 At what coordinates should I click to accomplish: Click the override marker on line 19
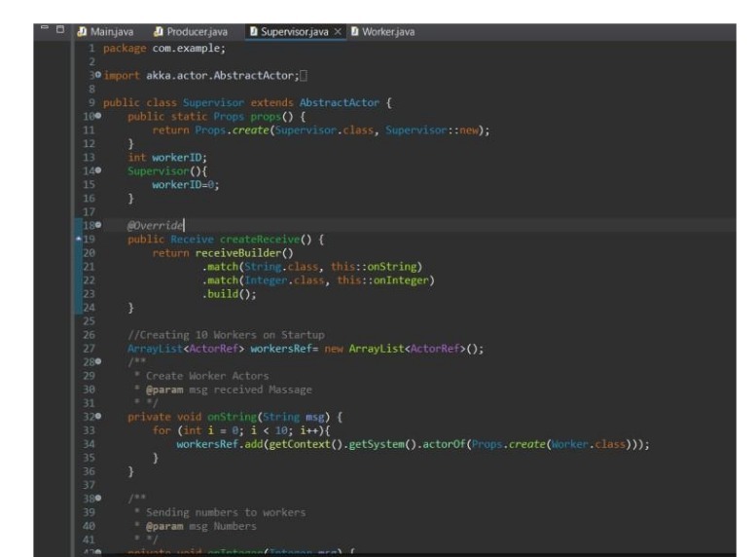point(79,239)
